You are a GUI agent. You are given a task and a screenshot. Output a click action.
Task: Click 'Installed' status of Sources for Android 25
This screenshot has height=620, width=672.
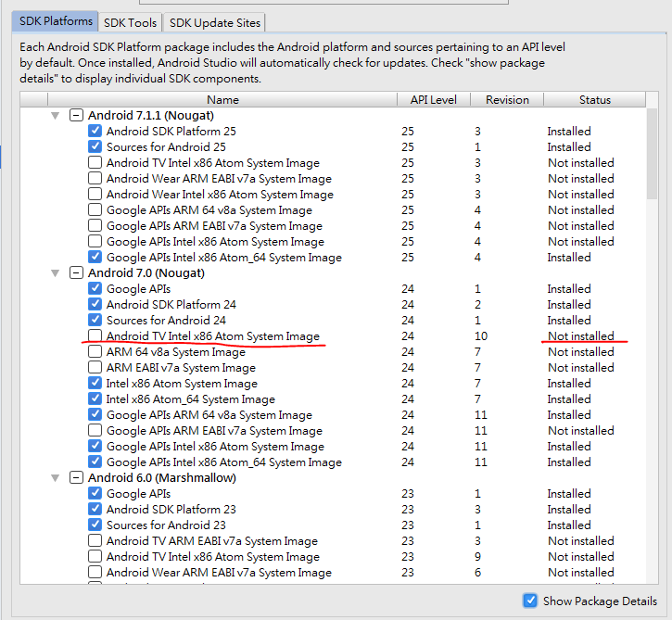tap(569, 147)
